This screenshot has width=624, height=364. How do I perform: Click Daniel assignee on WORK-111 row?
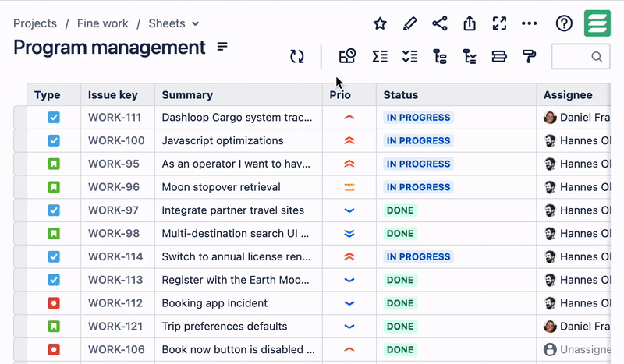coord(576,118)
